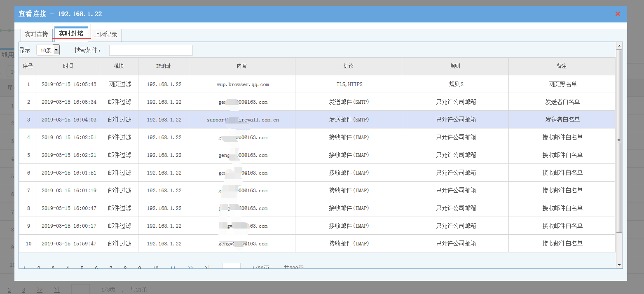Click the 模块 column header
The width and height of the screenshot is (644, 294).
(x=119, y=66)
